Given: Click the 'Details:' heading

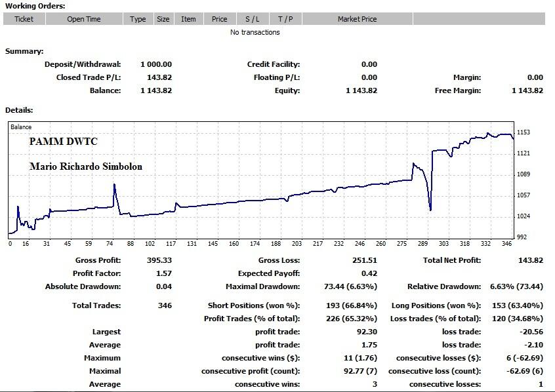Looking at the screenshot, I should coord(19,110).
